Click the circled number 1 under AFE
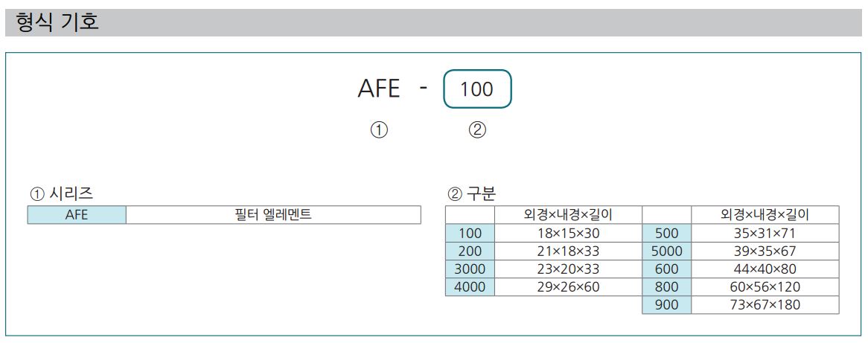 379,130
